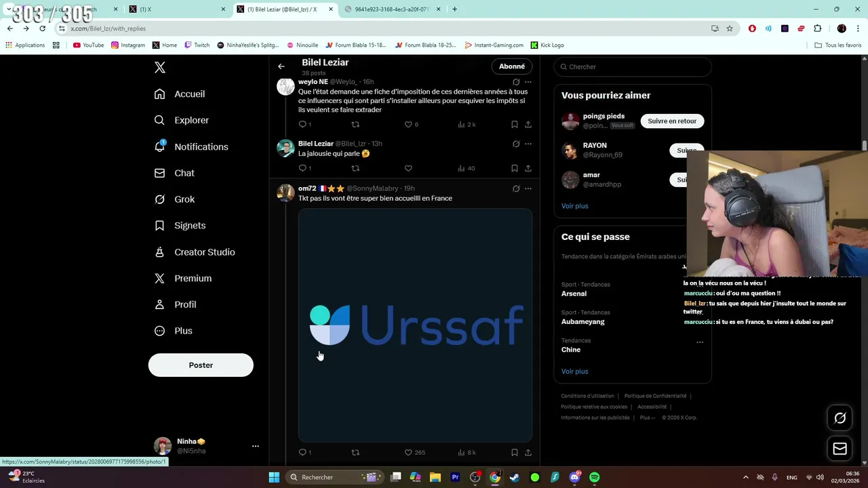Open Signets bookmarks in sidebar
Image resolution: width=868 pixels, height=488 pixels.
coord(180,226)
